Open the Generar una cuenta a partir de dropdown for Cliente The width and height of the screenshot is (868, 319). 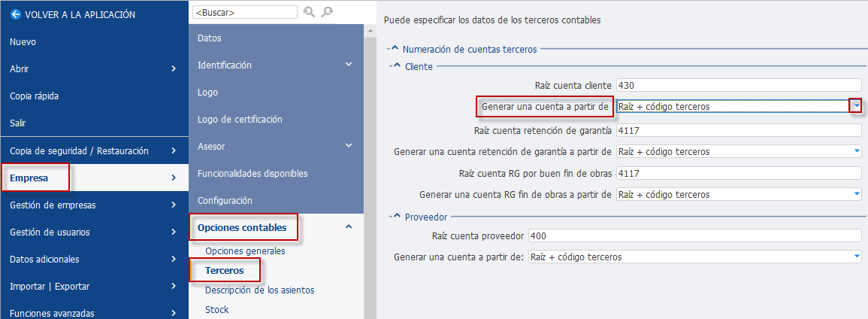click(857, 106)
